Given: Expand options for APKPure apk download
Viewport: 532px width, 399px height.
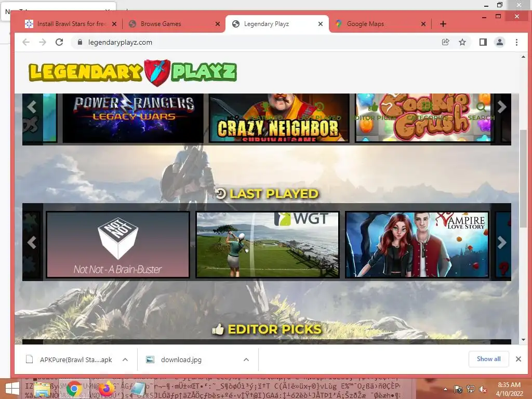Looking at the screenshot, I should [125, 360].
